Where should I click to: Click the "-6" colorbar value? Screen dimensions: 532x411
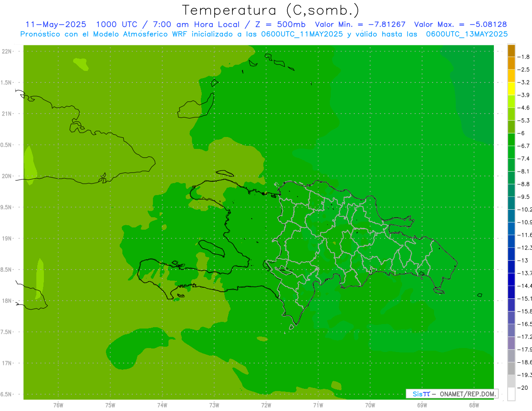[522, 133]
